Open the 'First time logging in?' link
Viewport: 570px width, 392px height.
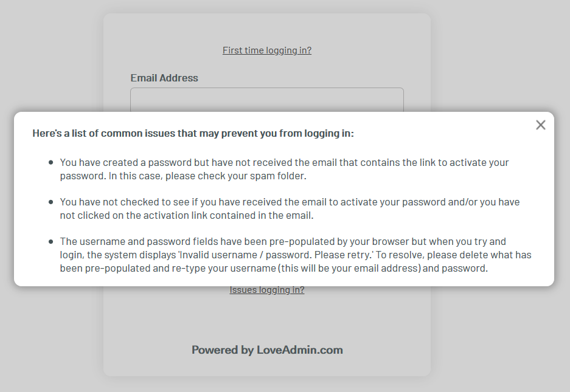(267, 50)
